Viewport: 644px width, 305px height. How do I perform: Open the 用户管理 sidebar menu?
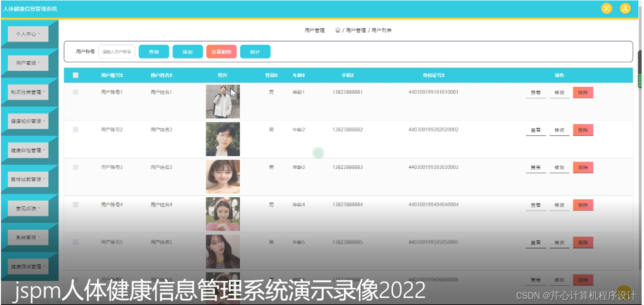[27, 62]
